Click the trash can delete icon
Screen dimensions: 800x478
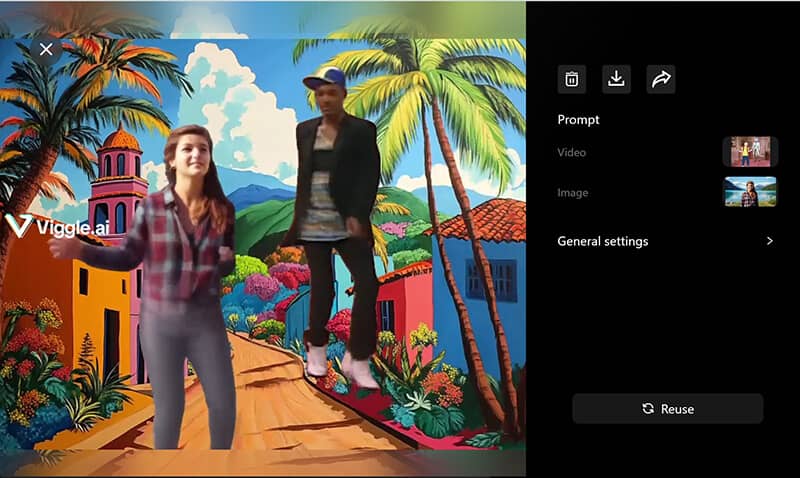(x=571, y=79)
